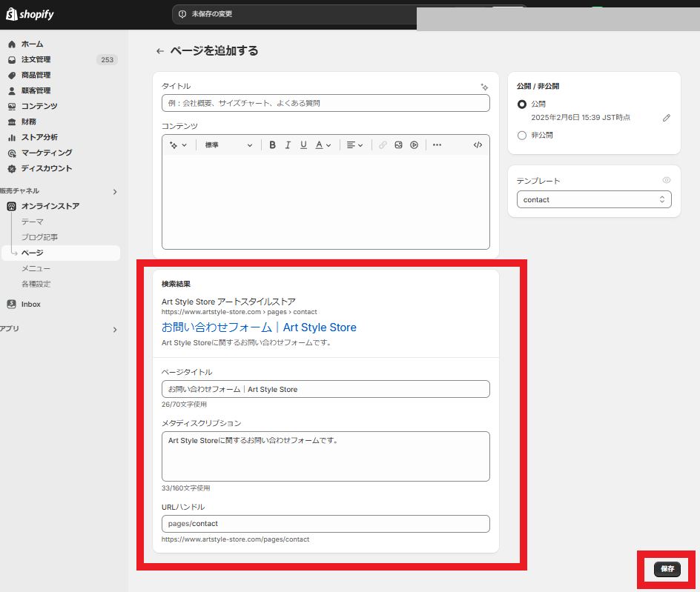Open more formatting options ellipsis
700x592 pixels.
tap(437, 145)
